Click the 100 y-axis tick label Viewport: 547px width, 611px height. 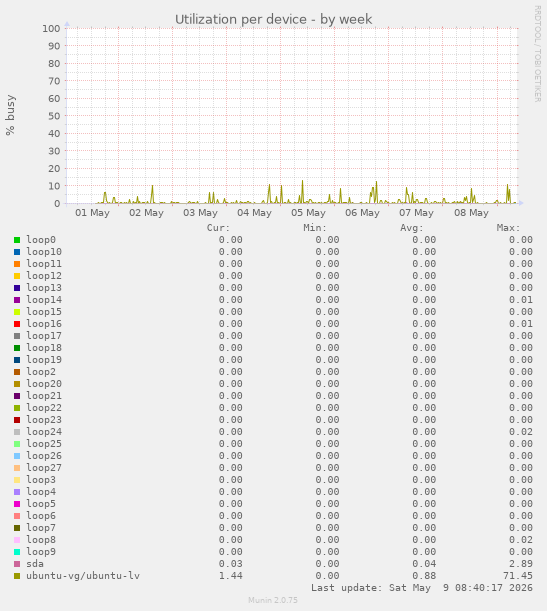click(51, 28)
